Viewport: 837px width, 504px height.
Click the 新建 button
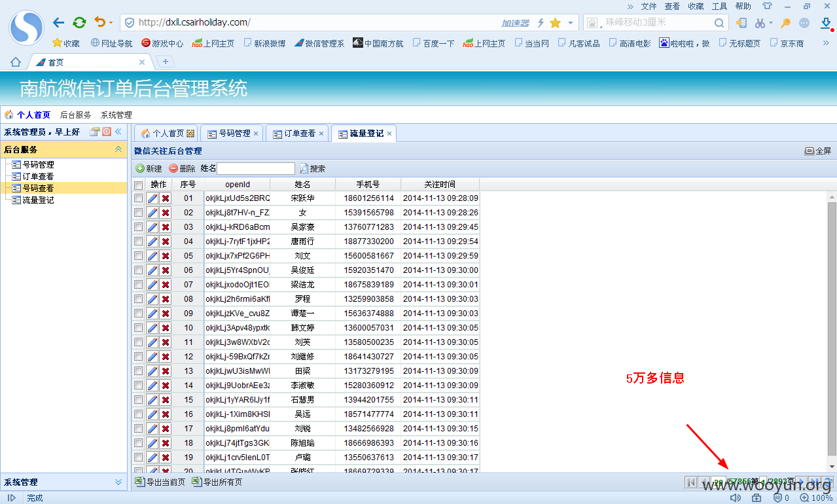point(149,168)
